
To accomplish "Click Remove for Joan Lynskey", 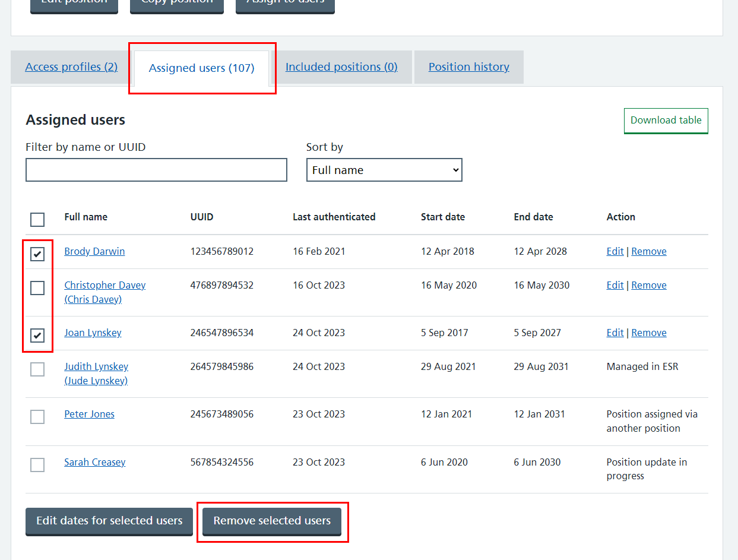I will (649, 333).
